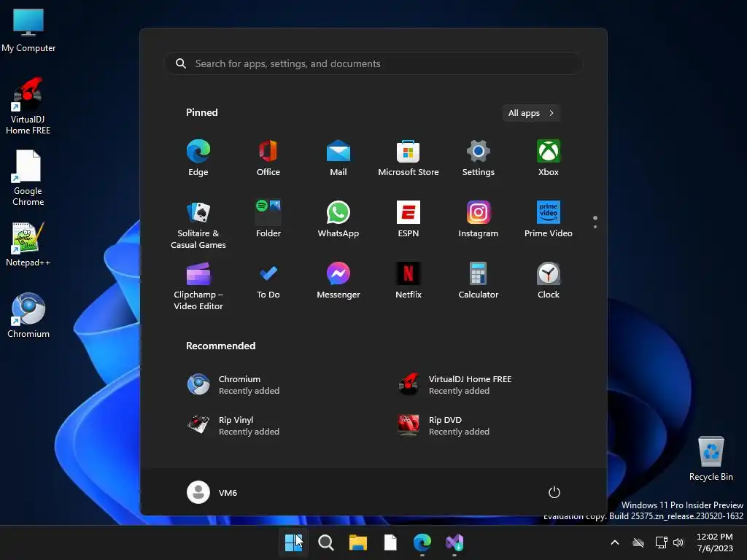Launch the Office pinned app

click(x=268, y=158)
